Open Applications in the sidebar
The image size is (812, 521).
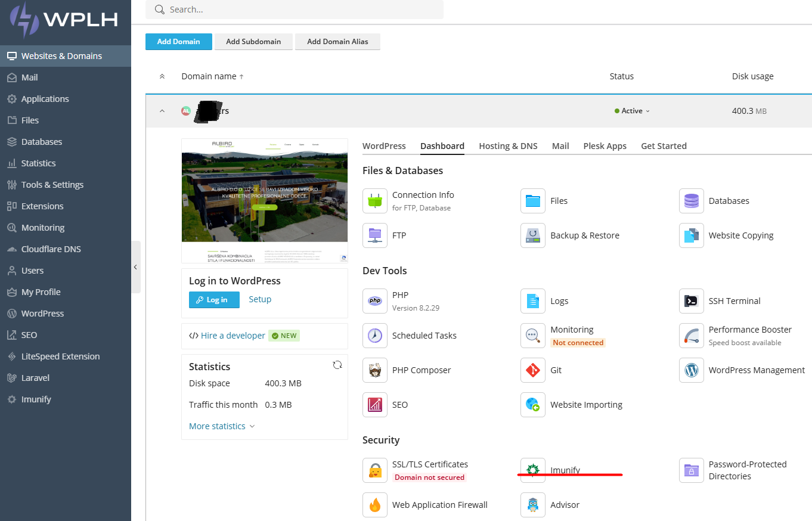(x=66, y=99)
